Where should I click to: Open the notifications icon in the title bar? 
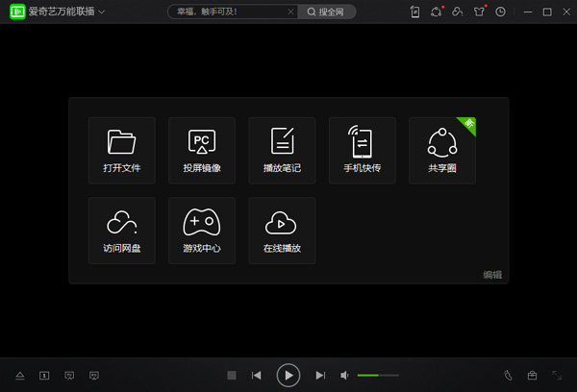click(x=437, y=12)
